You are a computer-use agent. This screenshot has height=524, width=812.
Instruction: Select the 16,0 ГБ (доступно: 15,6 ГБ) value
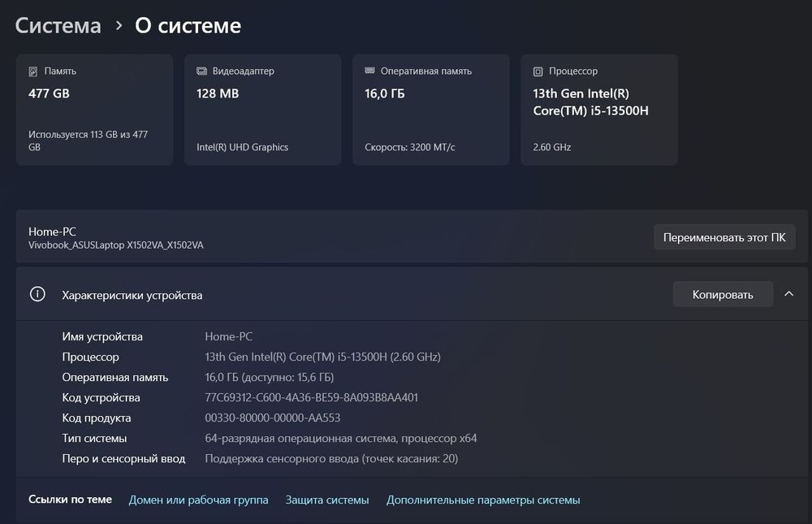tap(270, 377)
